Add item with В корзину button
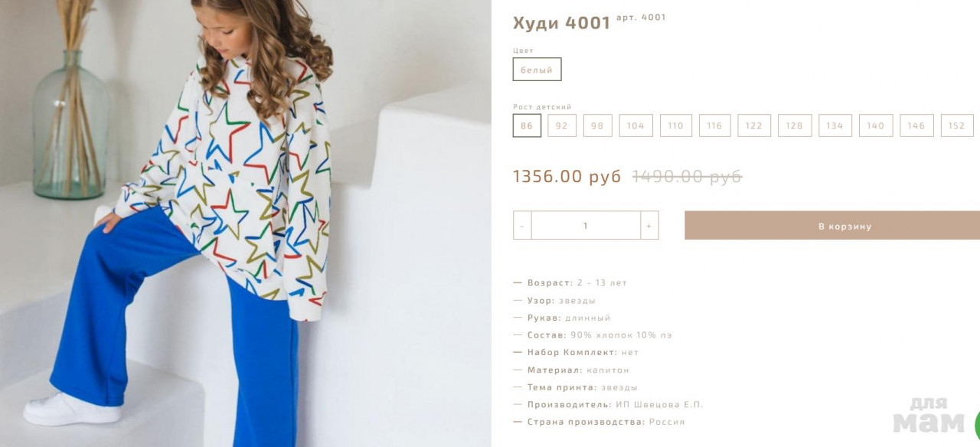 click(x=832, y=226)
